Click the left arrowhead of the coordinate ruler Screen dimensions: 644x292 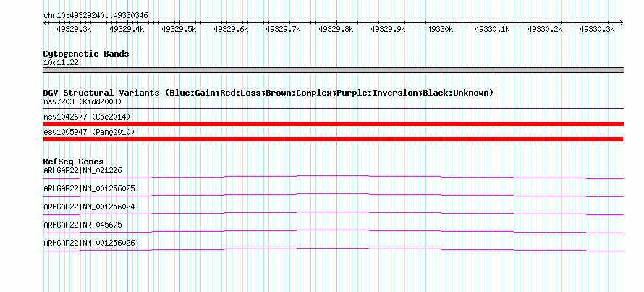[45, 23]
